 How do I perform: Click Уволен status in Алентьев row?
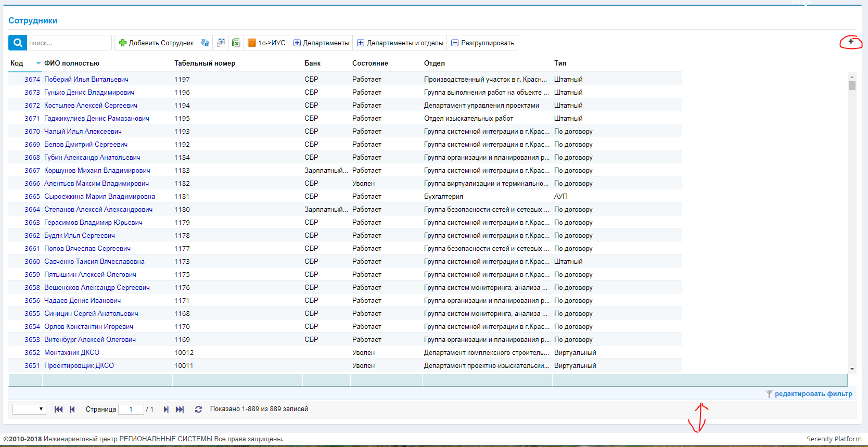363,183
